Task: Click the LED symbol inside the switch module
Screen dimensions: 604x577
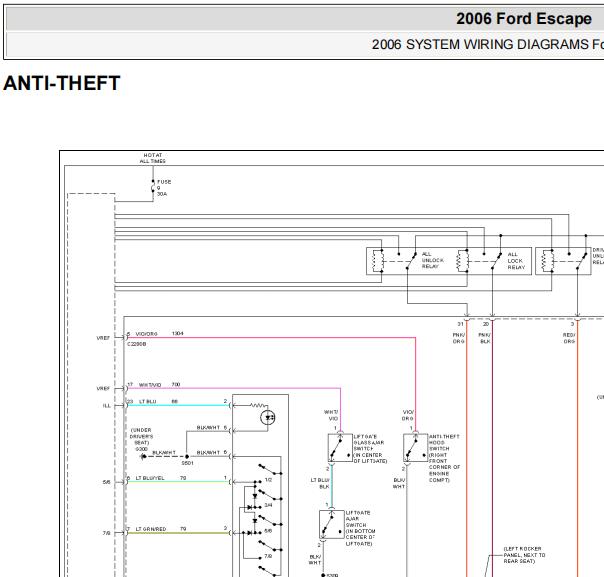Action: (x=268, y=418)
